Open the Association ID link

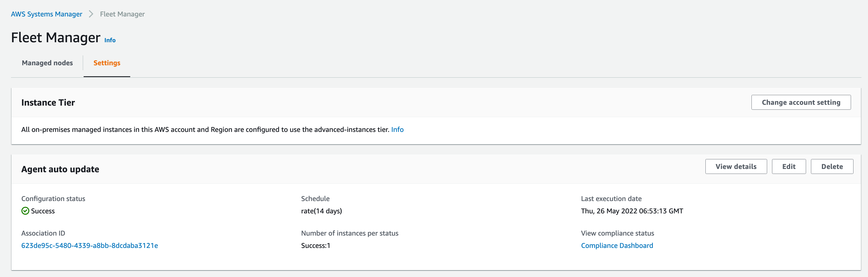click(x=90, y=245)
